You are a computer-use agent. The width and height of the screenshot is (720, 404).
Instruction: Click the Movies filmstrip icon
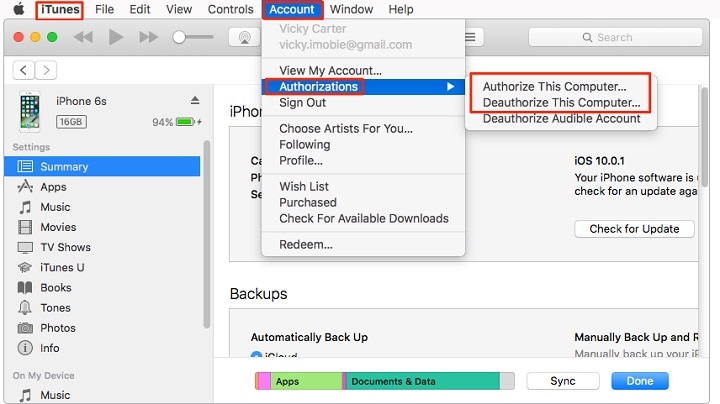tap(25, 227)
